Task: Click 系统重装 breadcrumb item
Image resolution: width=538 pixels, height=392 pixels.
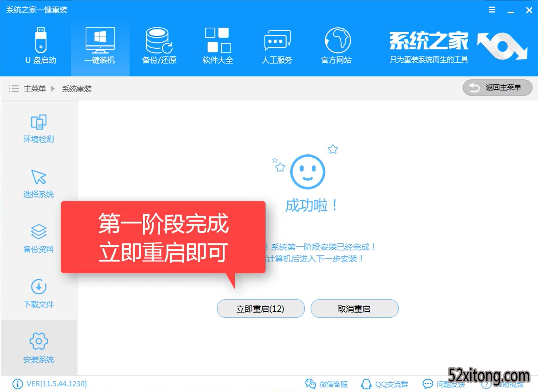Action: point(77,89)
